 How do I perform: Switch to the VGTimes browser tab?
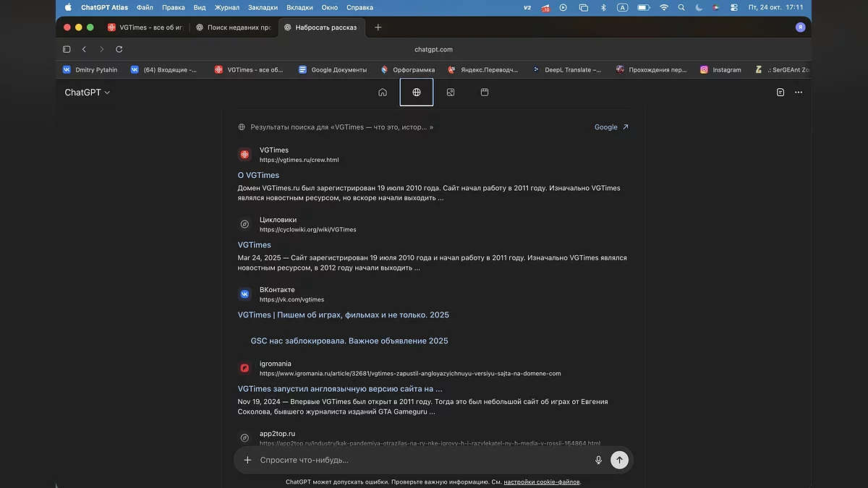click(x=145, y=27)
